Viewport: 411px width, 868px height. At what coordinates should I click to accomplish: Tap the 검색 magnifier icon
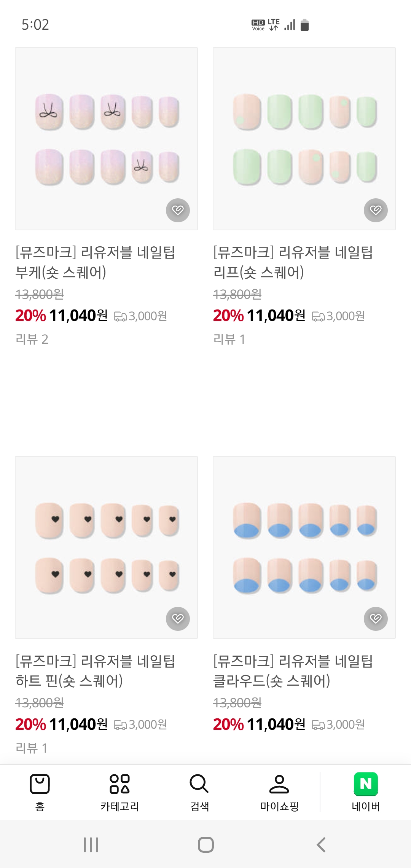point(199,784)
